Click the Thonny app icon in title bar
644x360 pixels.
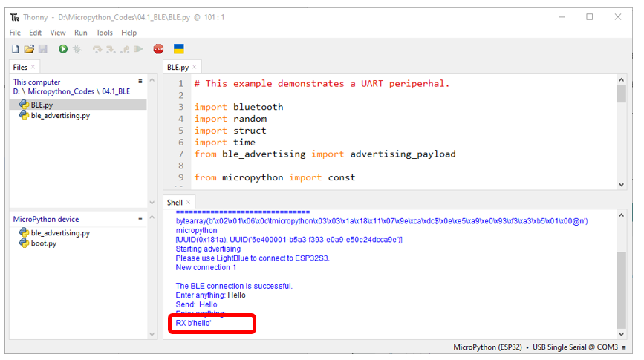click(x=15, y=17)
